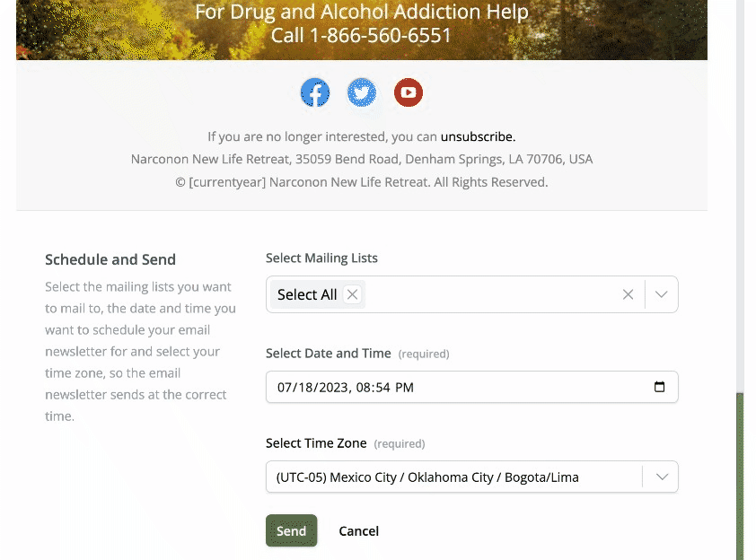Open the YouTube icon link
This screenshot has width=756, height=560.
409,92
